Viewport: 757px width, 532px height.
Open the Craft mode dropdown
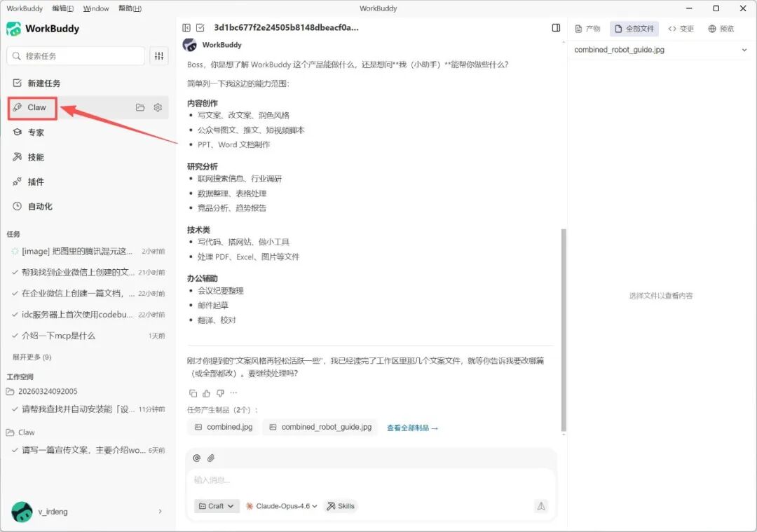[217, 506]
